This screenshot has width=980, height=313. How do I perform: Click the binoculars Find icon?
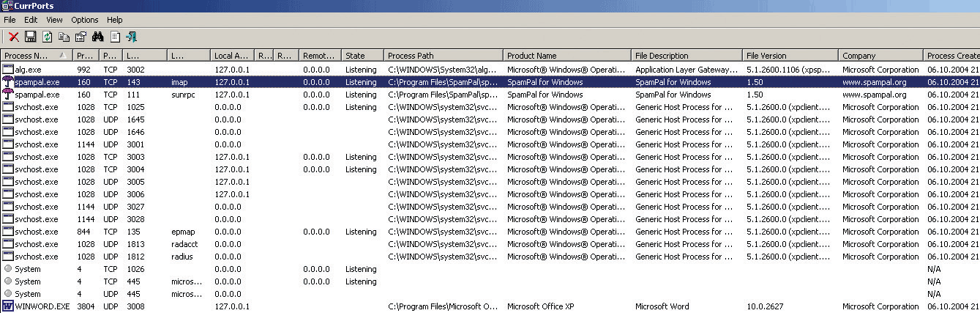click(x=98, y=37)
